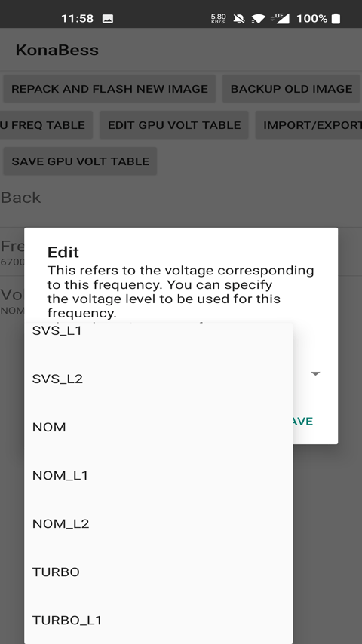Tap the LTE signal strength icon
Viewport: 362px width, 644px height.
click(282, 18)
